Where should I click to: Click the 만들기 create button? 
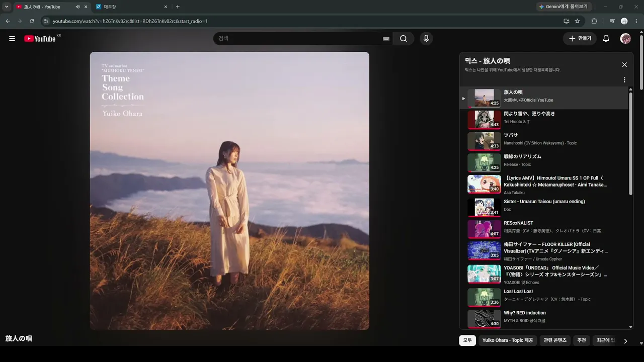click(580, 39)
